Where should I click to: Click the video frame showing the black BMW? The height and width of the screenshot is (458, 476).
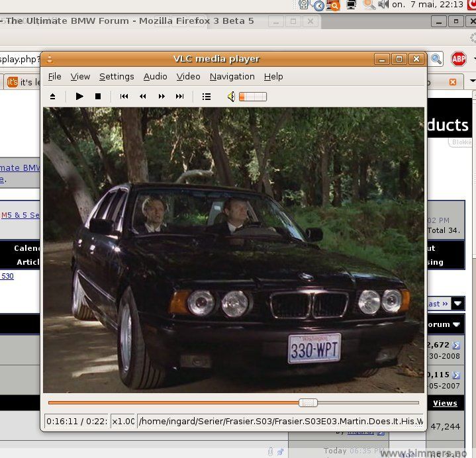pos(234,250)
